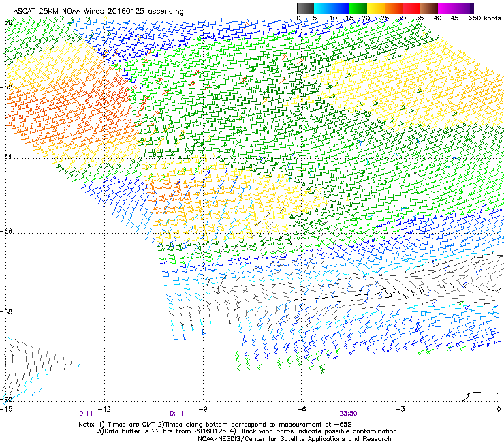The width and height of the screenshot is (504, 443).
Task: Click the gray 0-5 knots legend segment
Action: click(x=305, y=8)
